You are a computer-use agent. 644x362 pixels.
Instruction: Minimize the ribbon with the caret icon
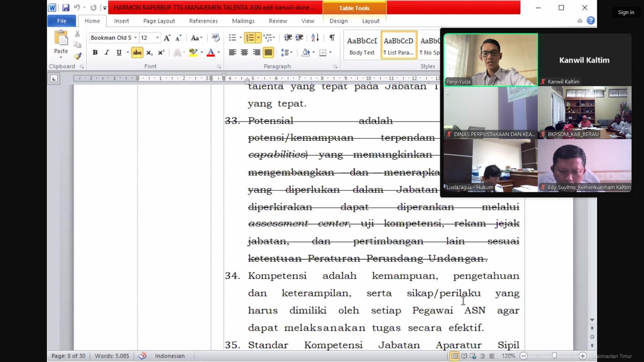click(x=580, y=21)
